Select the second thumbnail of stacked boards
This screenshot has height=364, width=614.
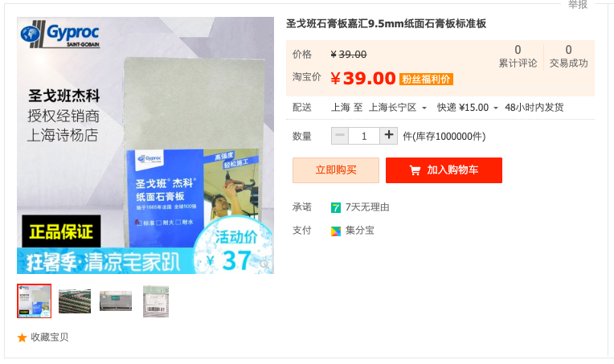pyautogui.click(x=75, y=301)
